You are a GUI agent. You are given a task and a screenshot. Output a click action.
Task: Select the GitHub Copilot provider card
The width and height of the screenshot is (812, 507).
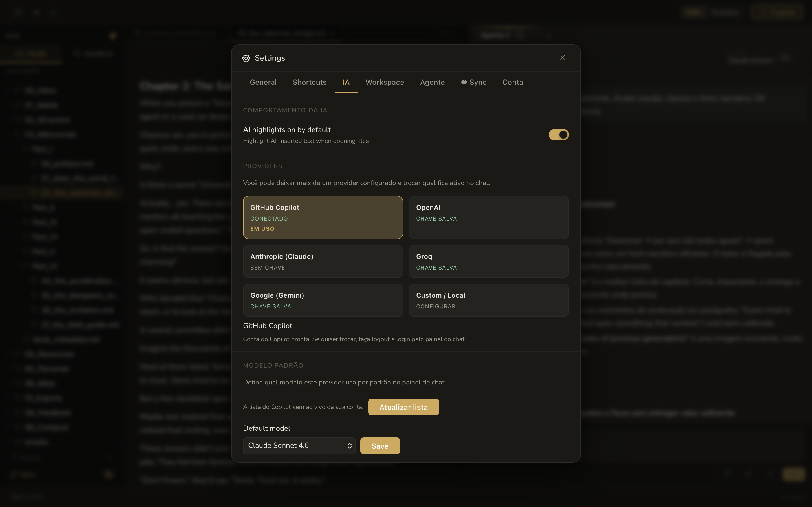tap(323, 217)
